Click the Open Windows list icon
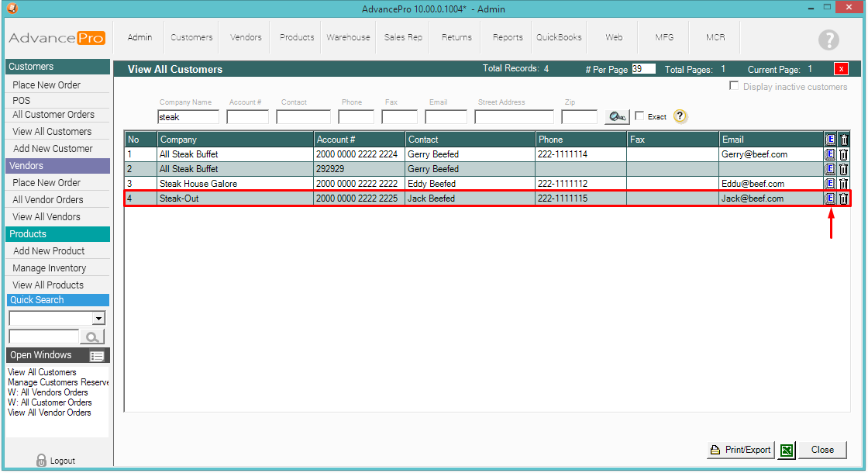868x473 pixels. click(x=97, y=356)
